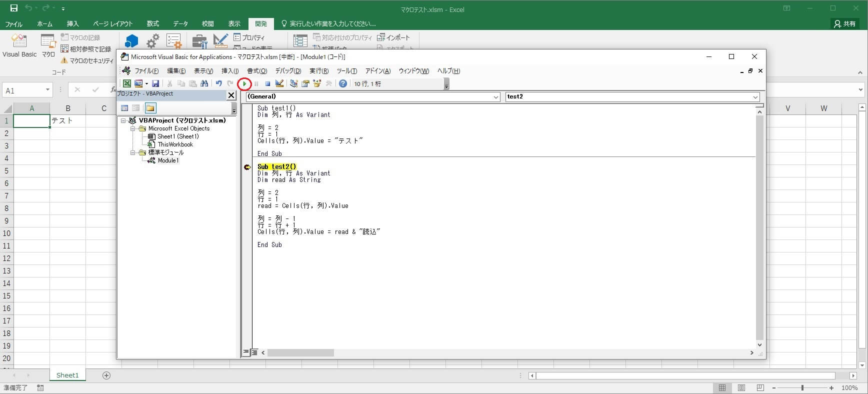The height and width of the screenshot is (394, 868).
Task: Click the Redo arrow in VBA toolbar
Action: (230, 83)
